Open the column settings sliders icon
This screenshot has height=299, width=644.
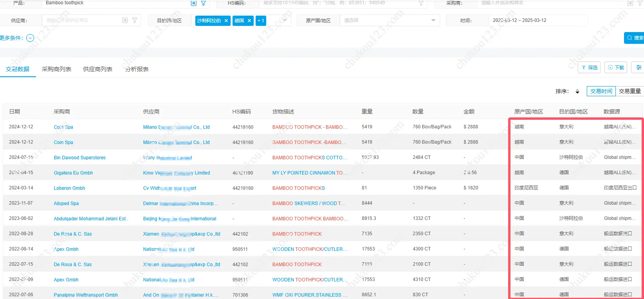639,68
